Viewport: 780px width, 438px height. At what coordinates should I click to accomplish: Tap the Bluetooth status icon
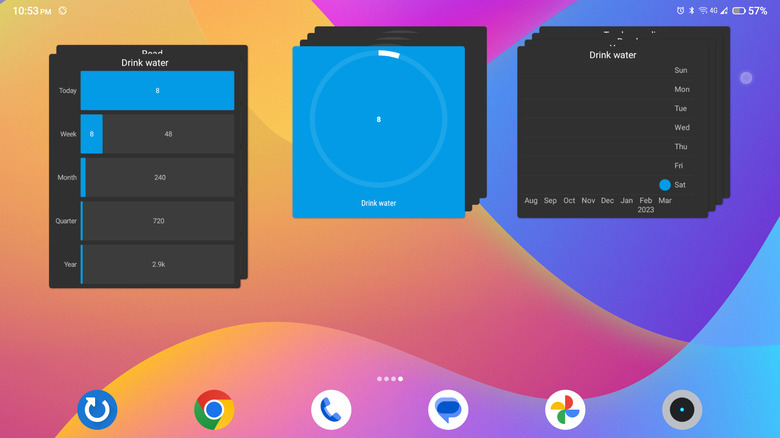tap(691, 10)
